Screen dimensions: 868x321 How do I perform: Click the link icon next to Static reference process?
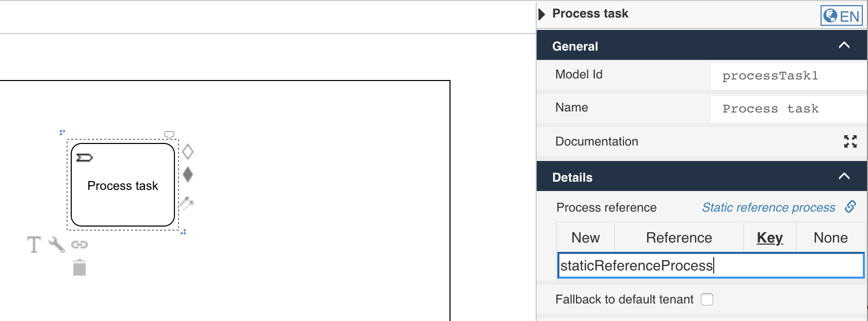[850, 207]
